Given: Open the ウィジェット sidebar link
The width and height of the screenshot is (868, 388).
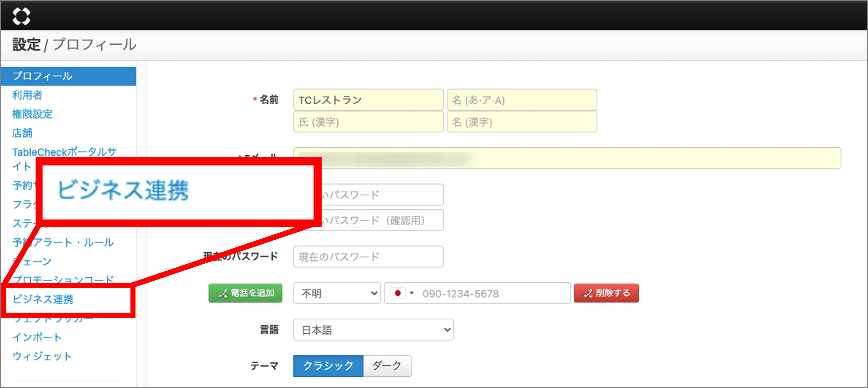Looking at the screenshot, I should (42, 356).
